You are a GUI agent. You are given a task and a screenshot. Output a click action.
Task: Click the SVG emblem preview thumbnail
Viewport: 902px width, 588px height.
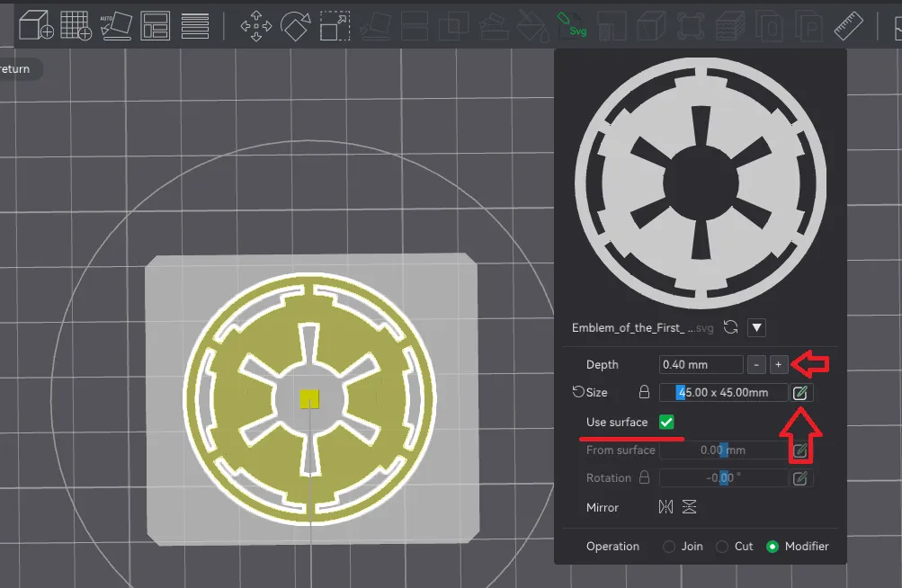coord(700,183)
